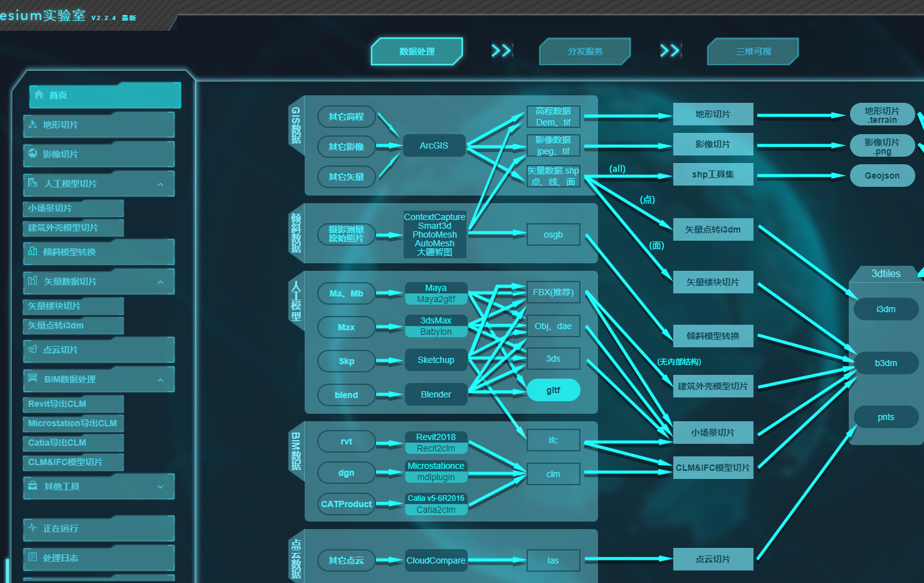Click the 矢量点转i3dm flowchart node
Viewport: 924px width, 583px height.
713,229
